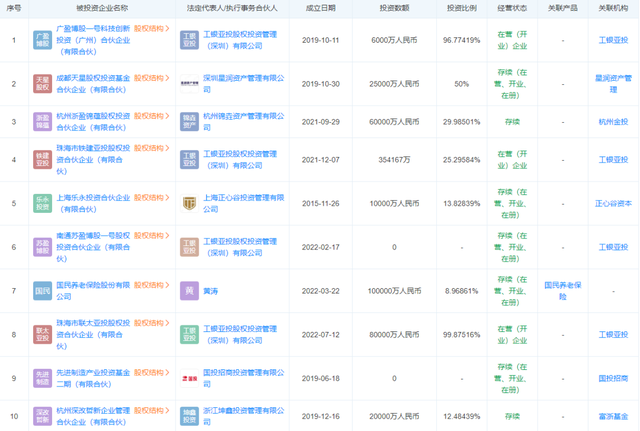Click the 投资比例 column header
Viewport: 640px width, 431px height.
[x=462, y=8]
